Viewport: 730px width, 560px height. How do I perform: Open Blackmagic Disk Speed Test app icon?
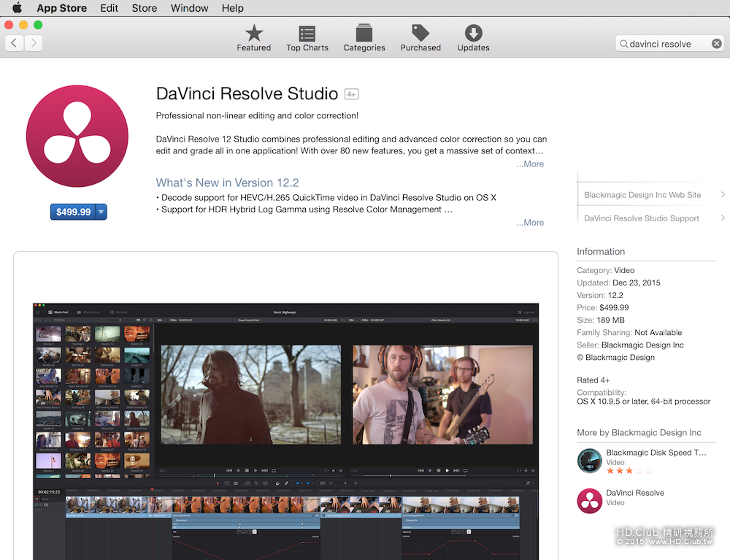[589, 461]
